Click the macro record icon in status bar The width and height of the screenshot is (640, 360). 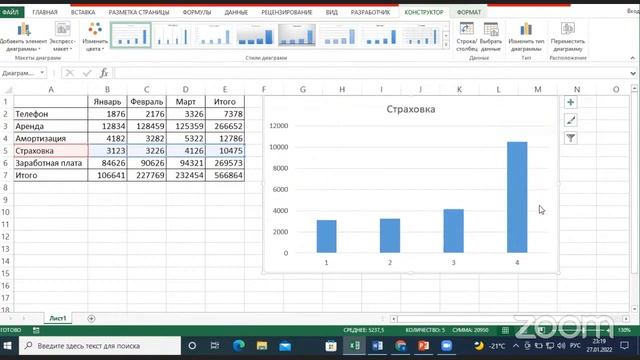click(36, 330)
